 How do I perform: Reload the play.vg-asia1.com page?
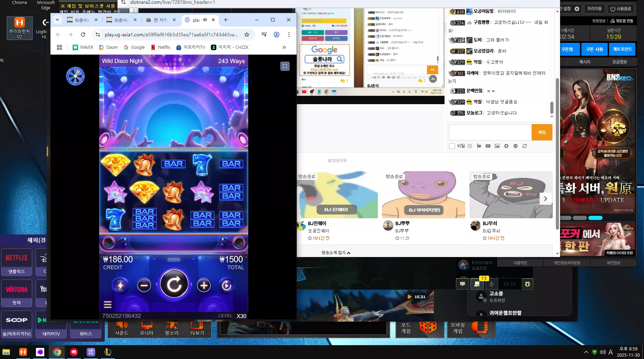(83, 35)
